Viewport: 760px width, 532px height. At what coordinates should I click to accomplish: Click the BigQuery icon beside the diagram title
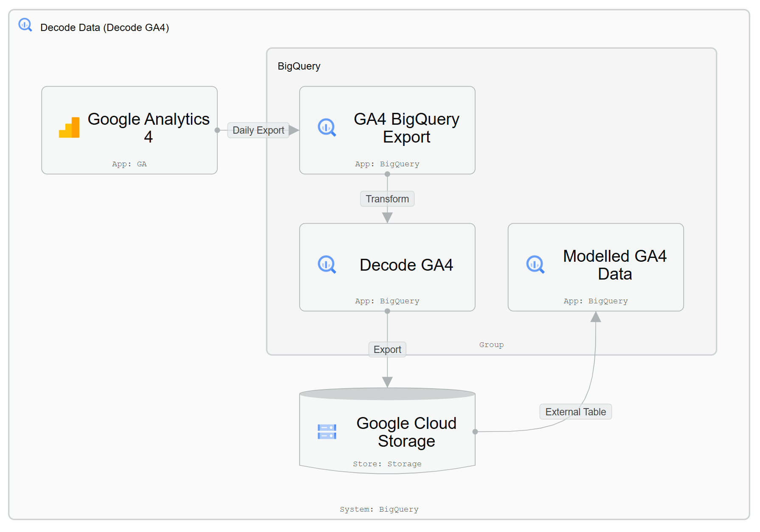pos(25,25)
